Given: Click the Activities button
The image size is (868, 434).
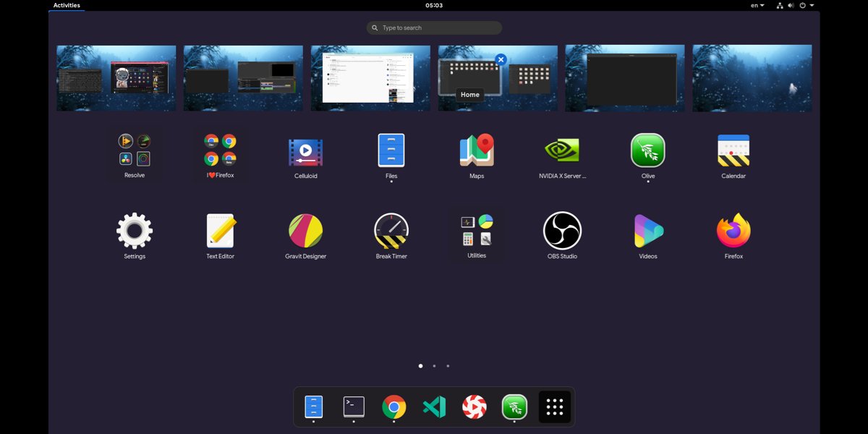Looking at the screenshot, I should (67, 5).
